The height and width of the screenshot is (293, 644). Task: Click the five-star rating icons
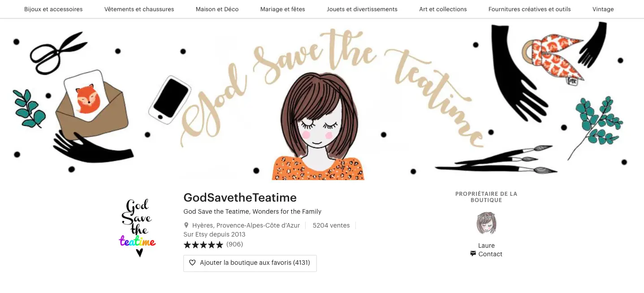coord(203,245)
